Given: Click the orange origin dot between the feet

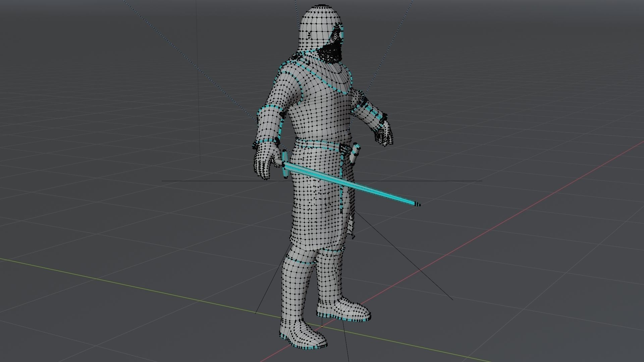Looking at the screenshot, I should 322,326.
